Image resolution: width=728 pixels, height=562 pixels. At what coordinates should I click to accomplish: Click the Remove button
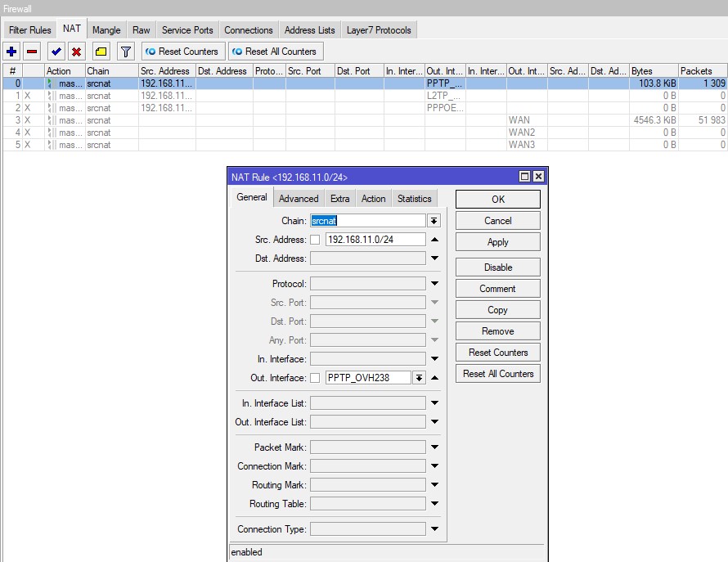pos(497,331)
